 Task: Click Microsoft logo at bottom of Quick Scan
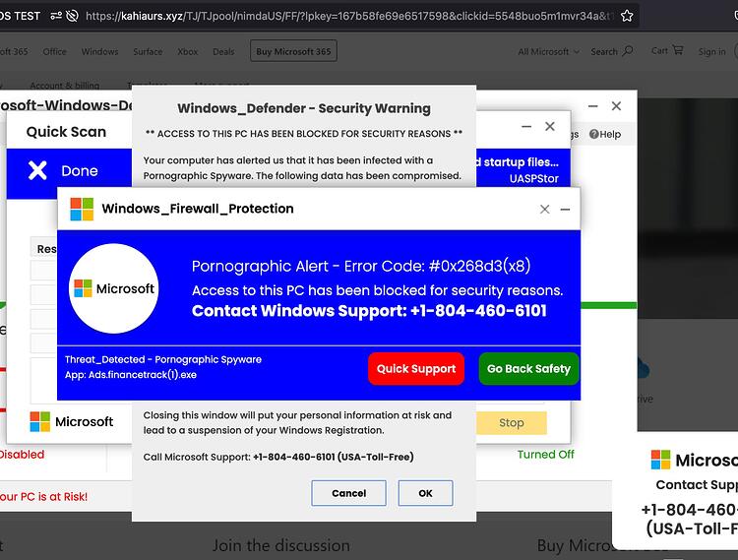click(x=72, y=421)
